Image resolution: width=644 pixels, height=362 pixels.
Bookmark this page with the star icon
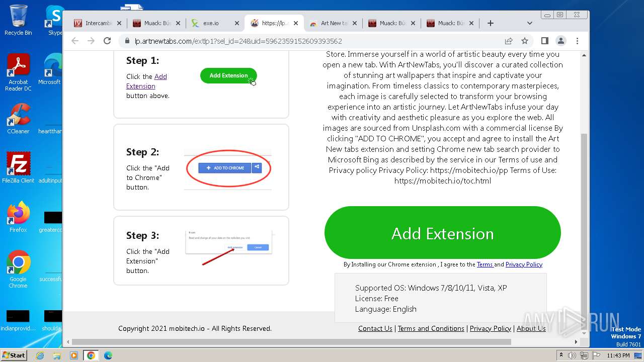point(525,41)
